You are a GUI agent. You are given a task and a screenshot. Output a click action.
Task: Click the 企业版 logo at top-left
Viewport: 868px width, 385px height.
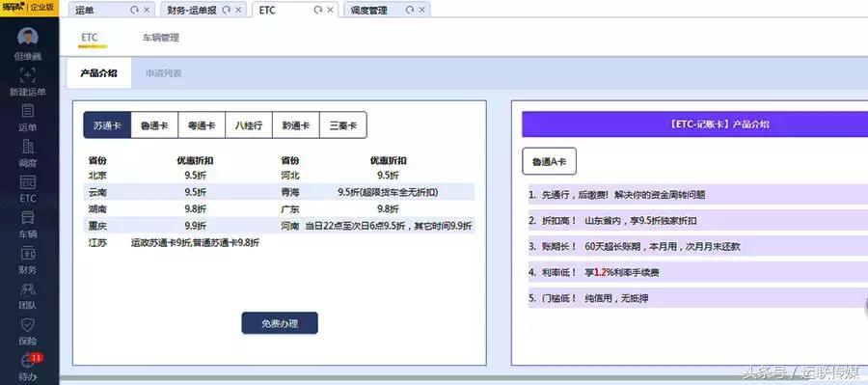pos(29,7)
